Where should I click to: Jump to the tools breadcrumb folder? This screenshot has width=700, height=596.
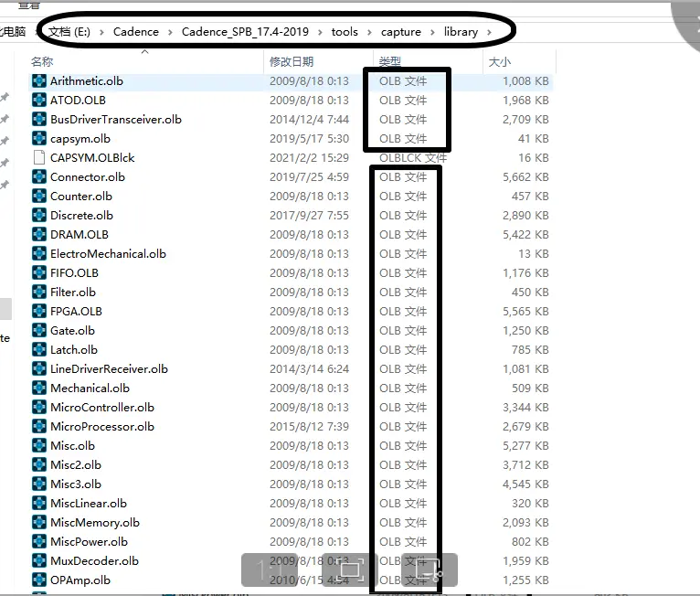pos(345,32)
